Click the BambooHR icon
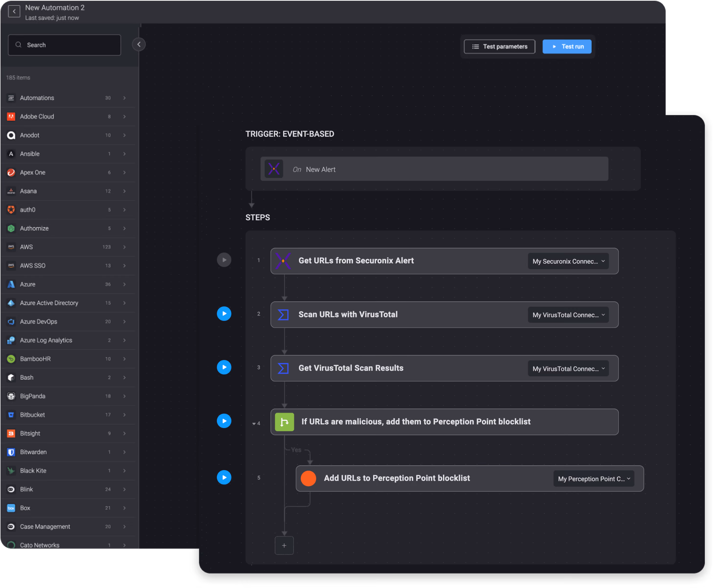The width and height of the screenshot is (716, 588). (x=11, y=359)
